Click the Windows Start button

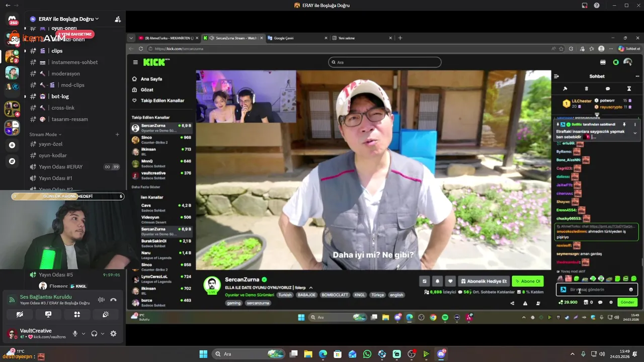click(x=204, y=354)
